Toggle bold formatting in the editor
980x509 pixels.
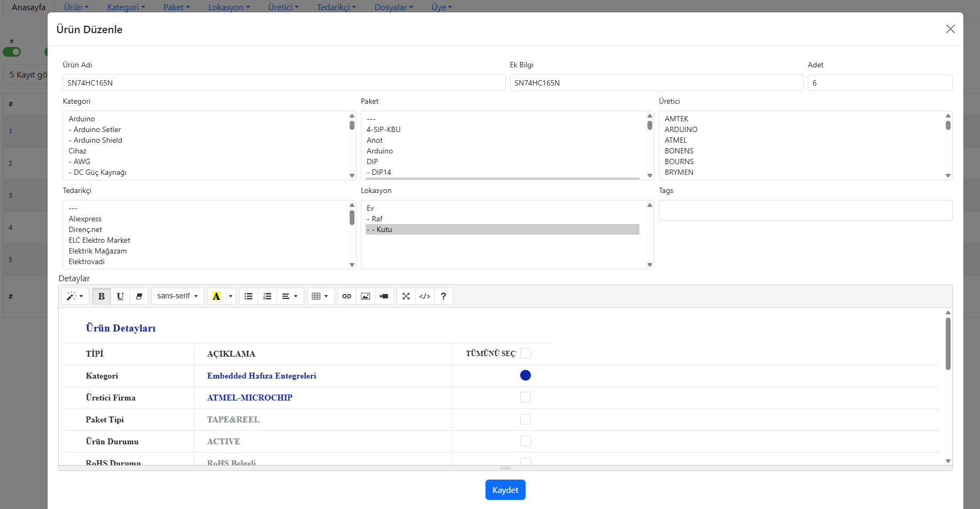click(101, 296)
